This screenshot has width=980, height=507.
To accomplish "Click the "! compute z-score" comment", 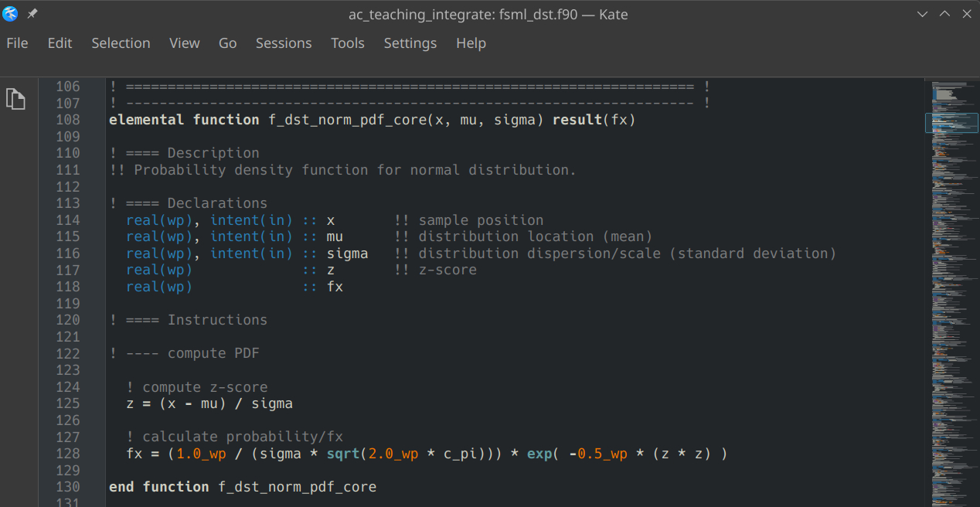I will click(x=197, y=387).
